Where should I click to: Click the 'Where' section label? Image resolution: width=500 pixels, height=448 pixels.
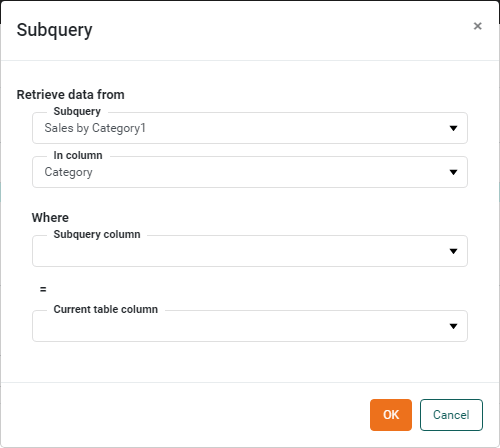(x=50, y=218)
